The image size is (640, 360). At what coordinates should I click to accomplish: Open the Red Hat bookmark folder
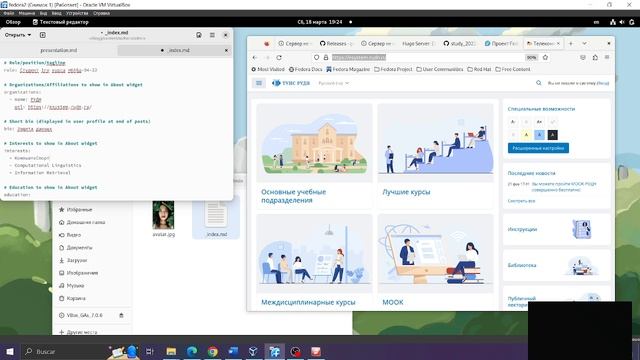point(479,69)
